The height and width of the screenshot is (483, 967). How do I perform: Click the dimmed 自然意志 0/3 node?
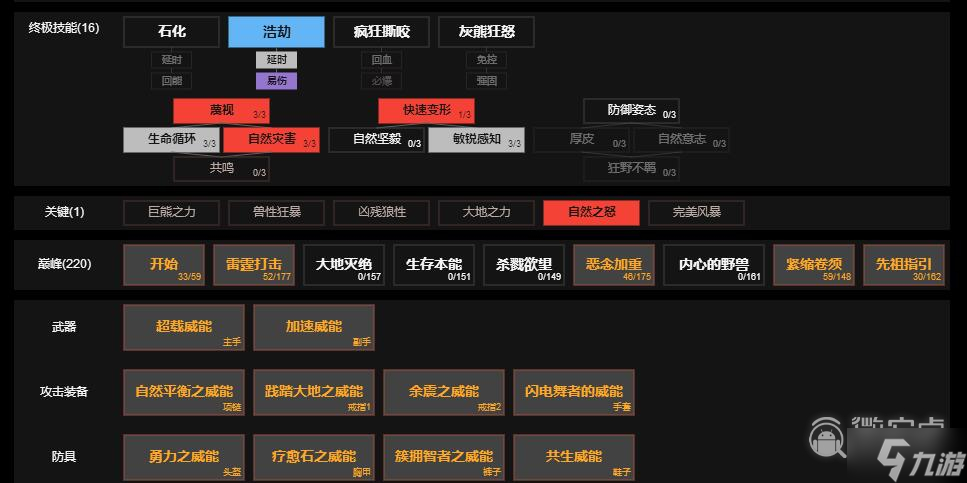pos(681,140)
